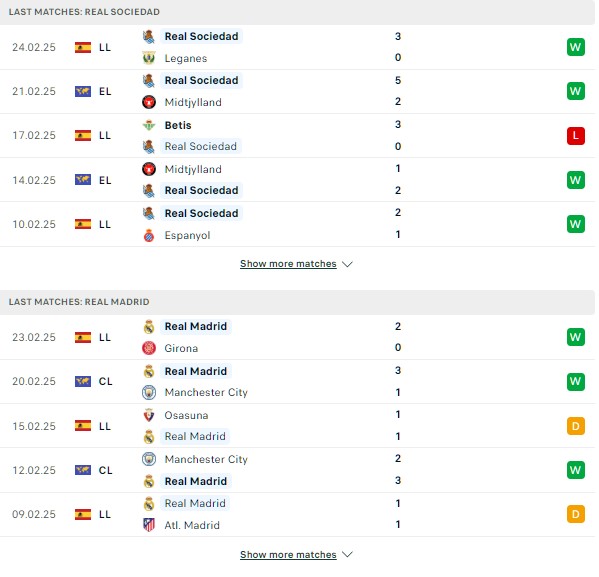Click the Espanyol club crest icon
The width and height of the screenshot is (599, 577).
click(x=149, y=235)
